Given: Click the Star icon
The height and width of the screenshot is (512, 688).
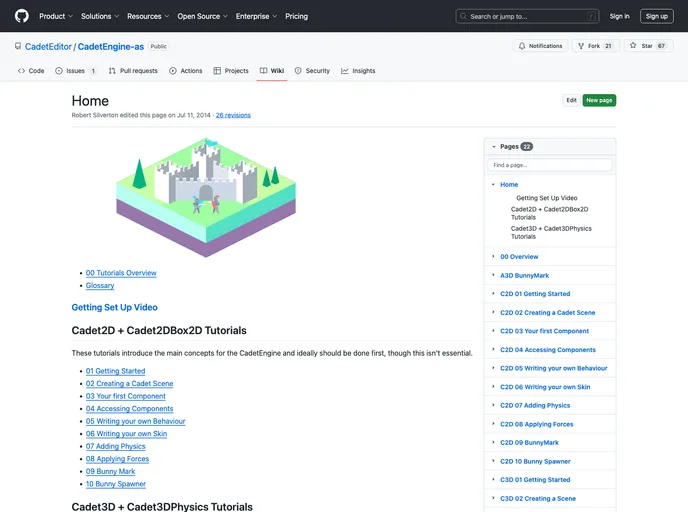Looking at the screenshot, I should (633, 45).
